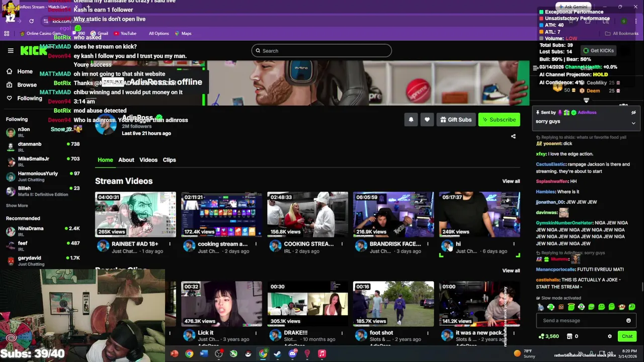
Task: Switch to the Clips tab
Action: [x=169, y=160]
